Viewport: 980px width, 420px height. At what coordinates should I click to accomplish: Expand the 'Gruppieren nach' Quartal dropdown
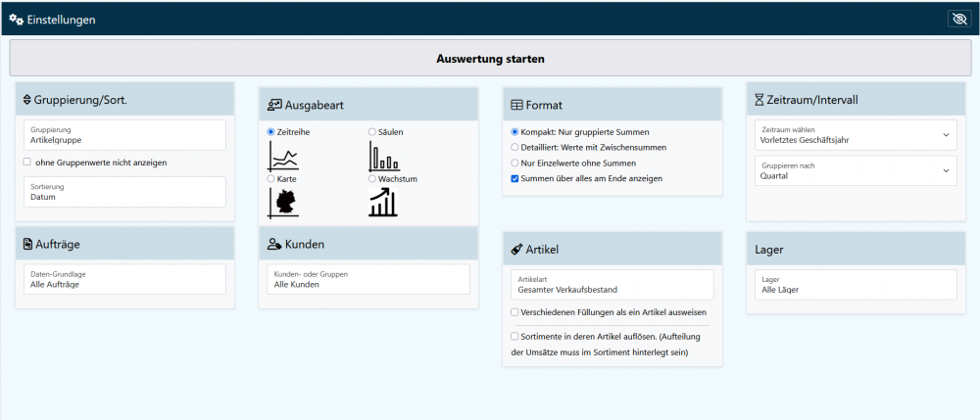(x=854, y=171)
